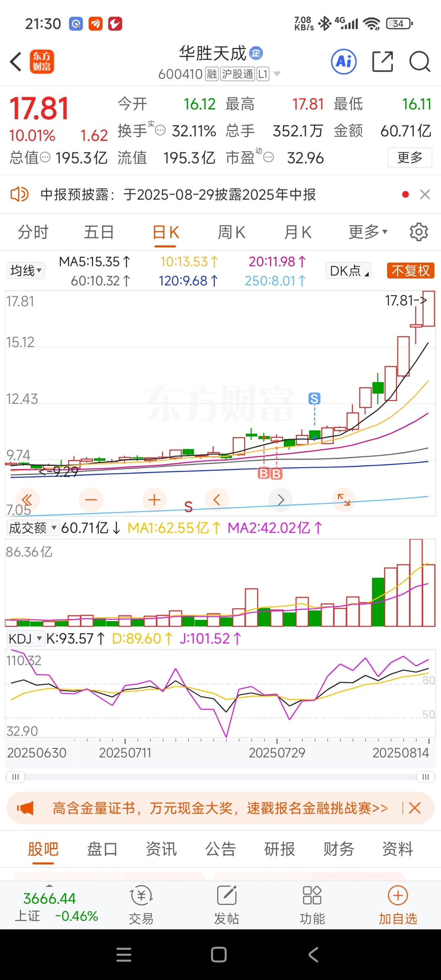Open the 东方财富 logo icon
This screenshot has height=980, width=441.
click(42, 62)
